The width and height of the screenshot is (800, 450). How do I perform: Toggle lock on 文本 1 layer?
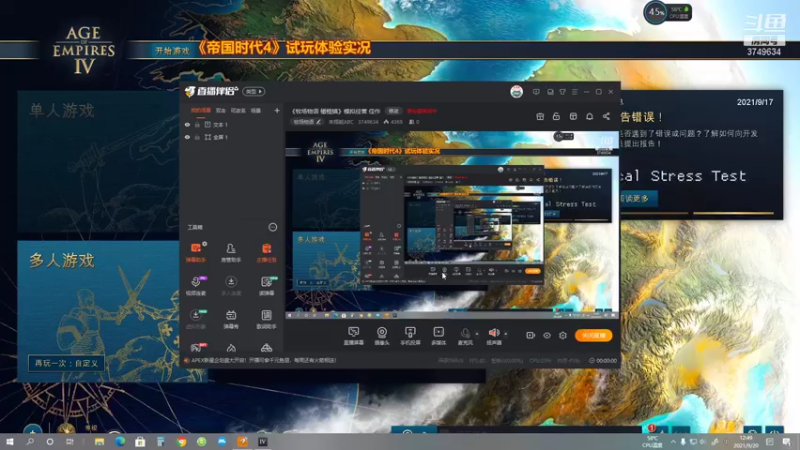pyautogui.click(x=197, y=124)
